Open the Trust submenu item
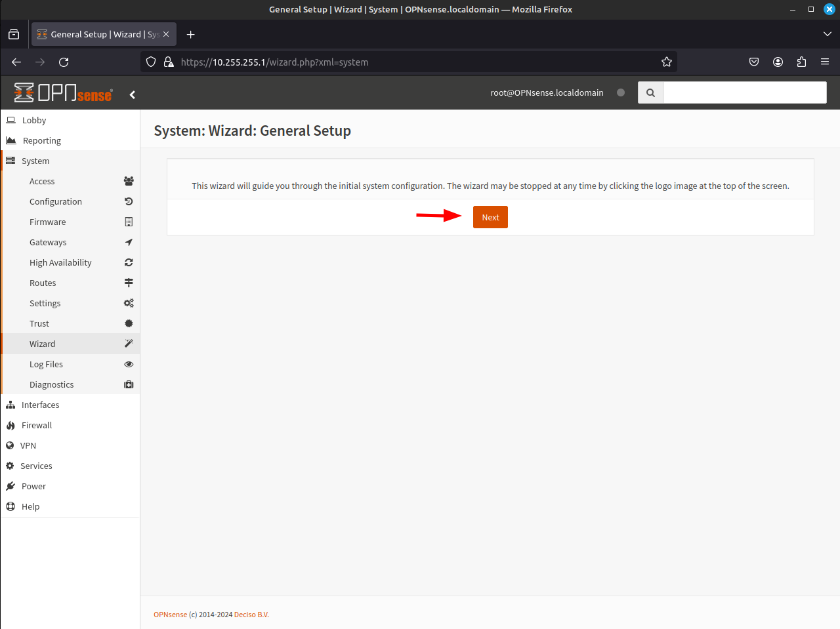The height and width of the screenshot is (629, 840). tap(39, 323)
